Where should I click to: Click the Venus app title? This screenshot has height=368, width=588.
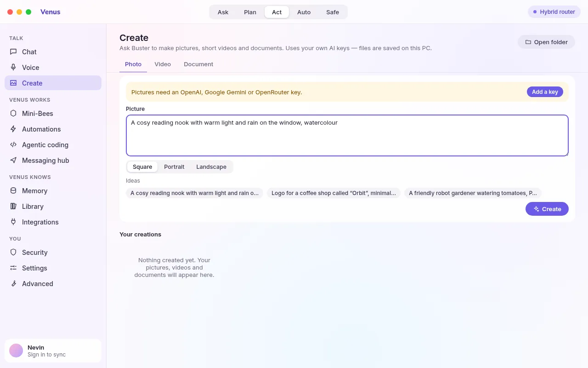tap(50, 12)
